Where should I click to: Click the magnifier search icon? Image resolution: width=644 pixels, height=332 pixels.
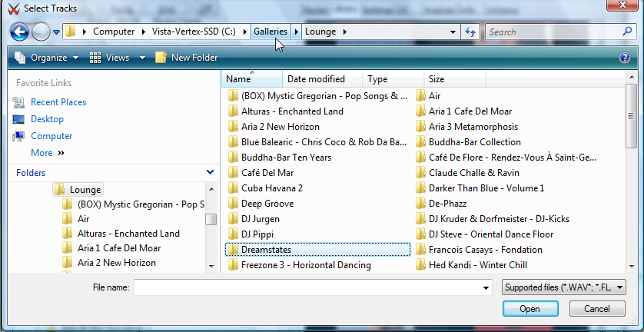point(628,32)
